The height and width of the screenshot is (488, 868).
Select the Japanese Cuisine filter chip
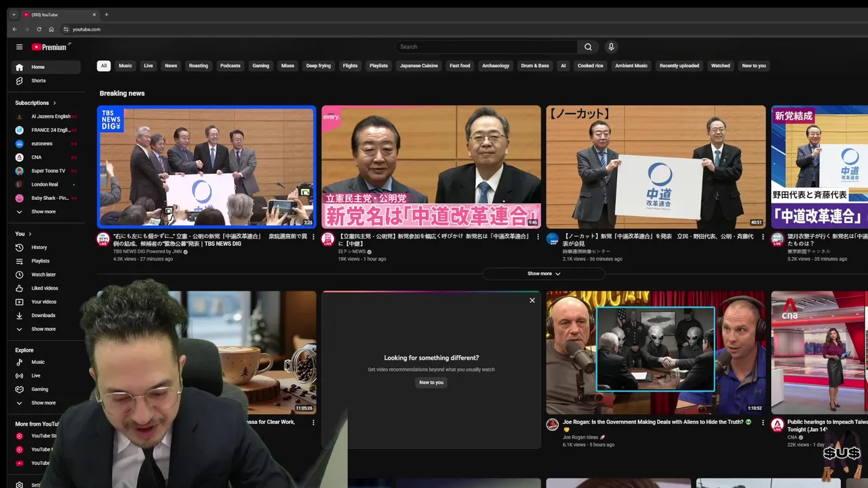pos(418,66)
